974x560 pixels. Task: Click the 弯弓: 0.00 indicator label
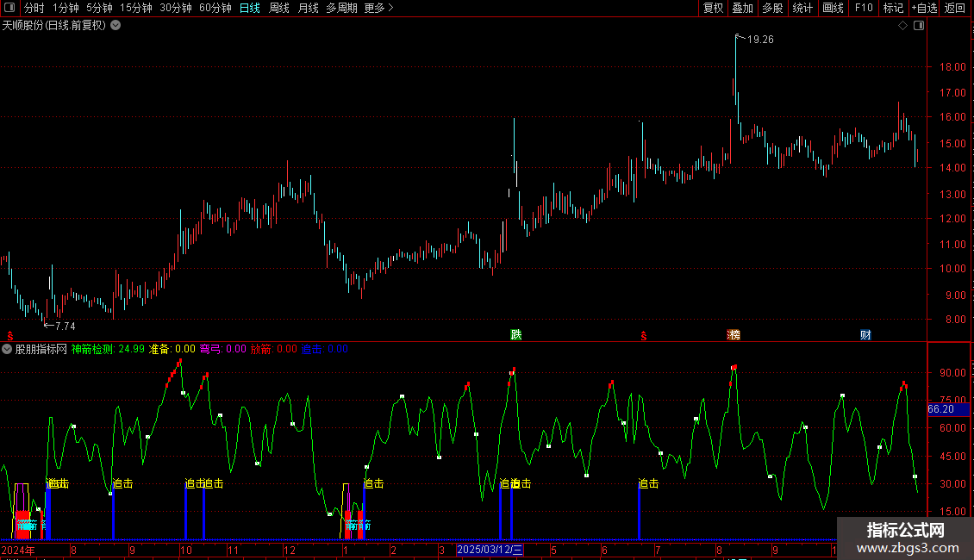[223, 349]
